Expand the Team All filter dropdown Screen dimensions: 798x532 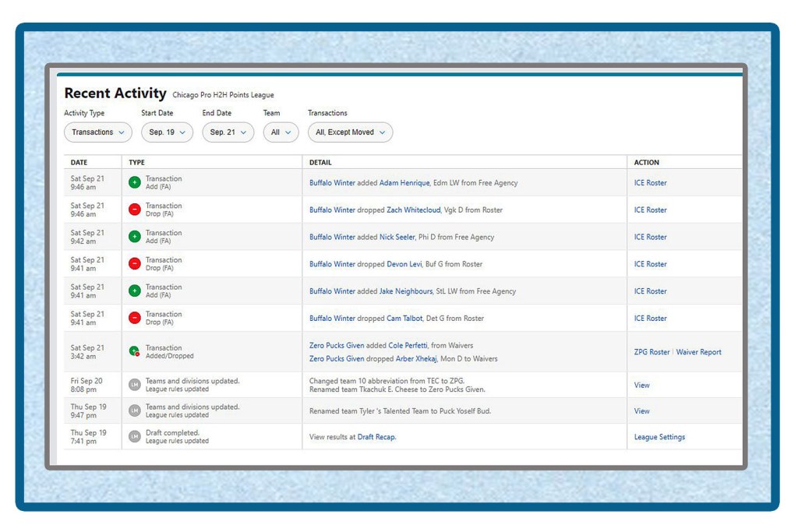click(x=281, y=132)
